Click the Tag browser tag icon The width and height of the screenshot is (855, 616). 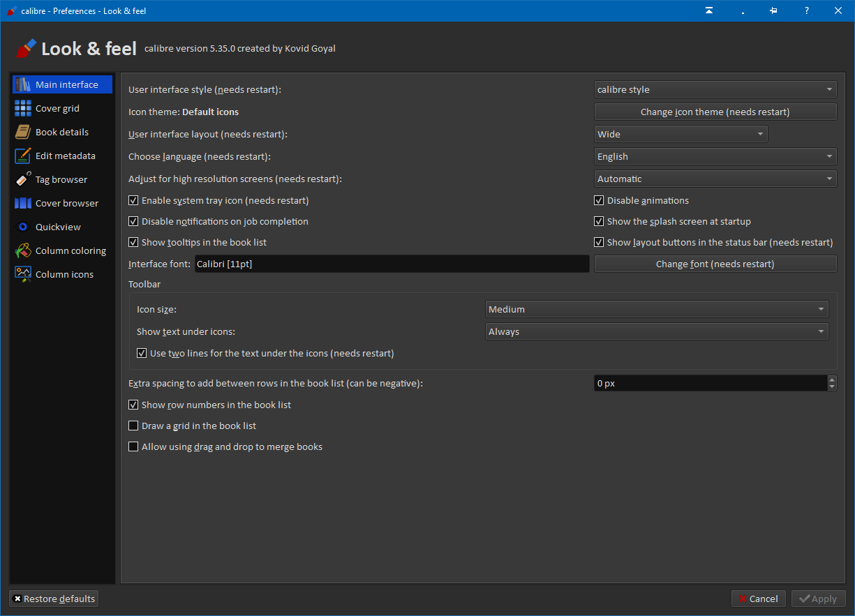(23, 179)
